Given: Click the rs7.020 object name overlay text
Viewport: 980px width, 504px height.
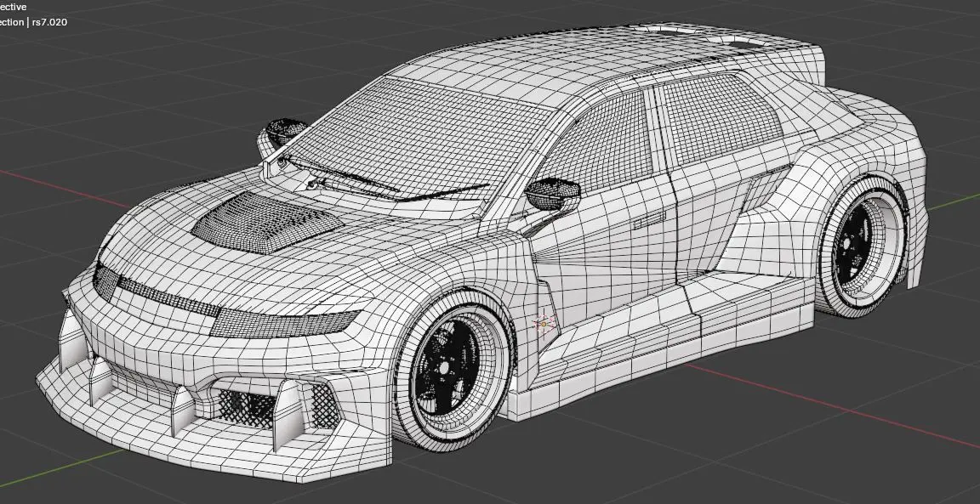Looking at the screenshot, I should pyautogui.click(x=48, y=22).
